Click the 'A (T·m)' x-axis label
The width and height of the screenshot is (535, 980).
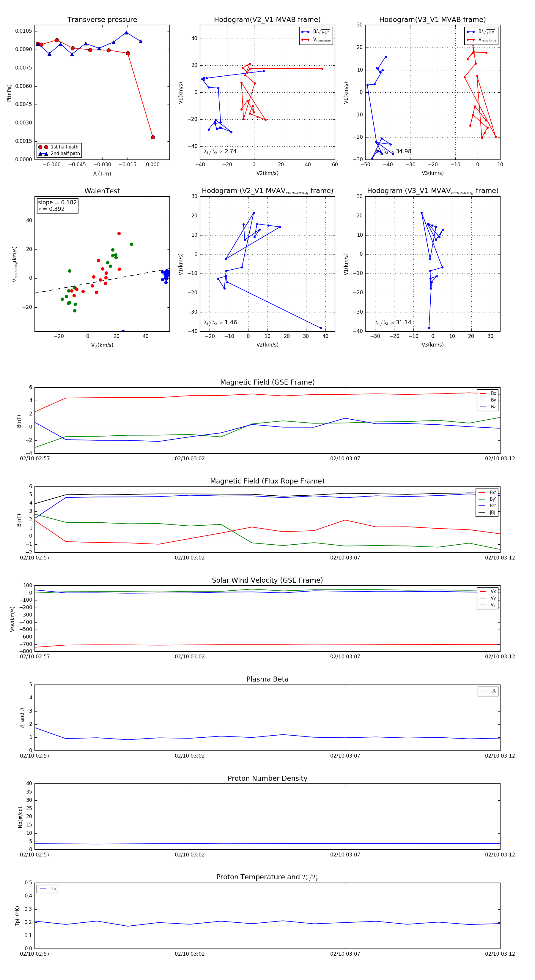102,174
